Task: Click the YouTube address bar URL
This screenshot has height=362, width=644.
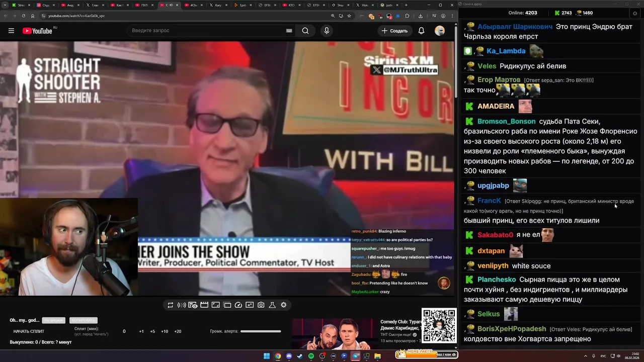Action: click(x=76, y=16)
